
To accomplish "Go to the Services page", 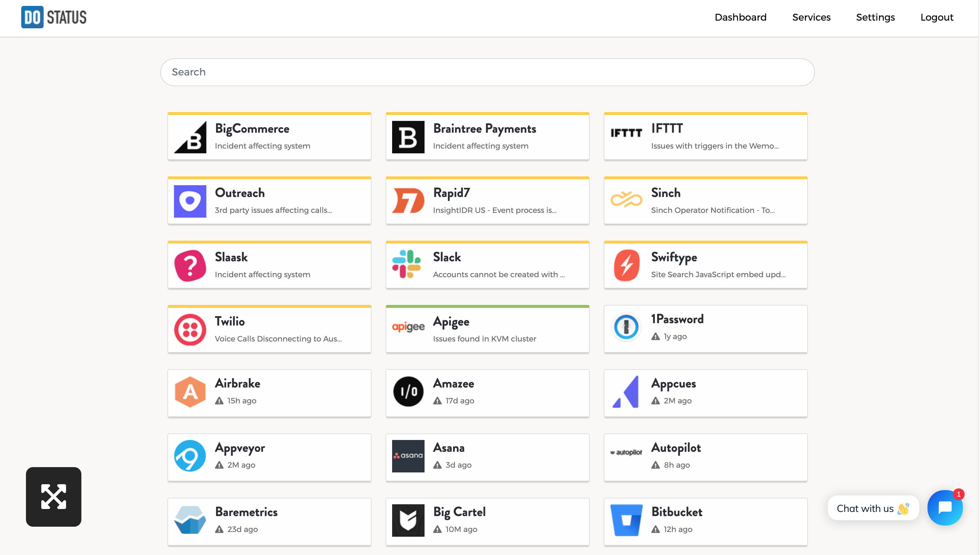I will tap(811, 17).
